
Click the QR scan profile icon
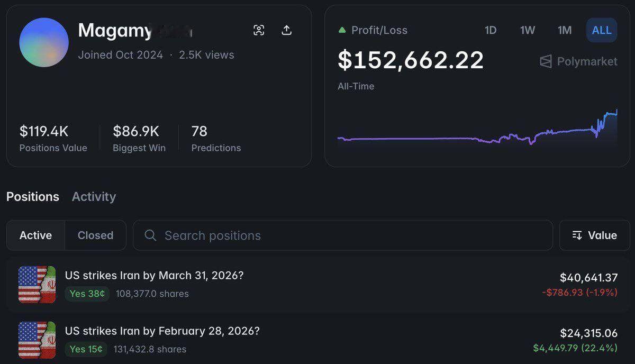[259, 30]
